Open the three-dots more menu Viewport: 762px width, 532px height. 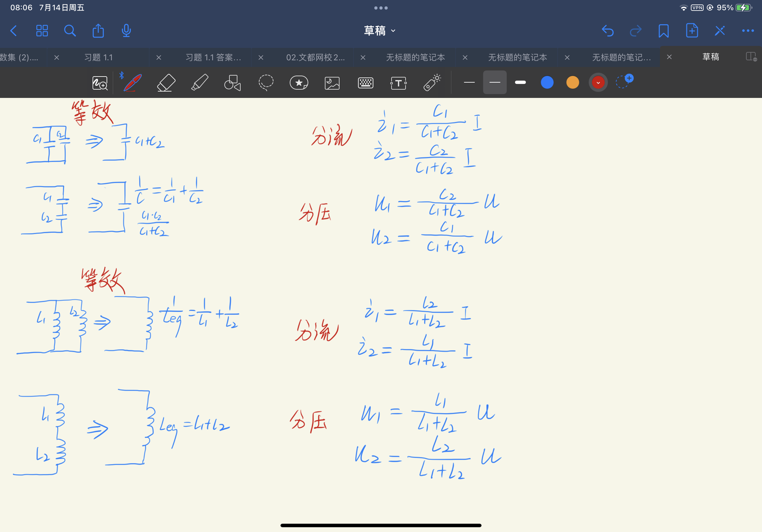(748, 31)
